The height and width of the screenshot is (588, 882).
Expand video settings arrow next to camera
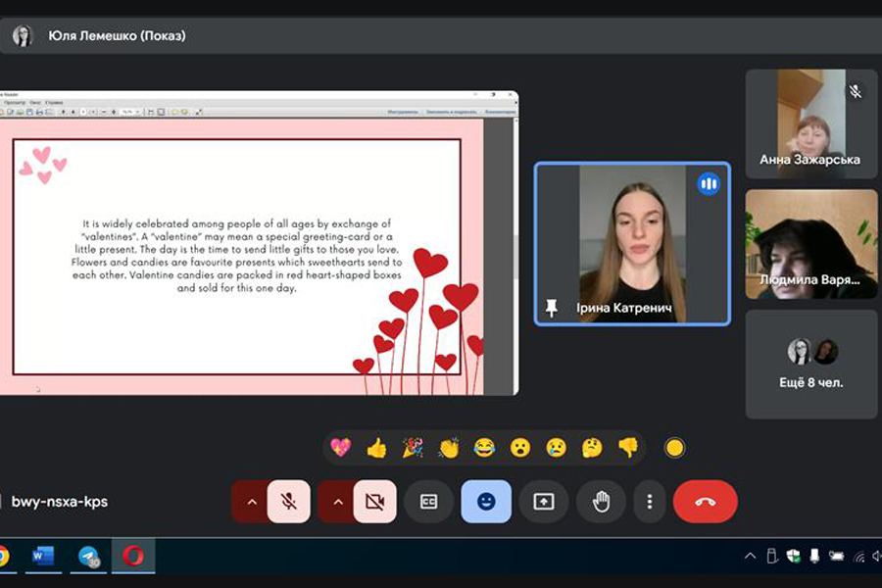337,502
